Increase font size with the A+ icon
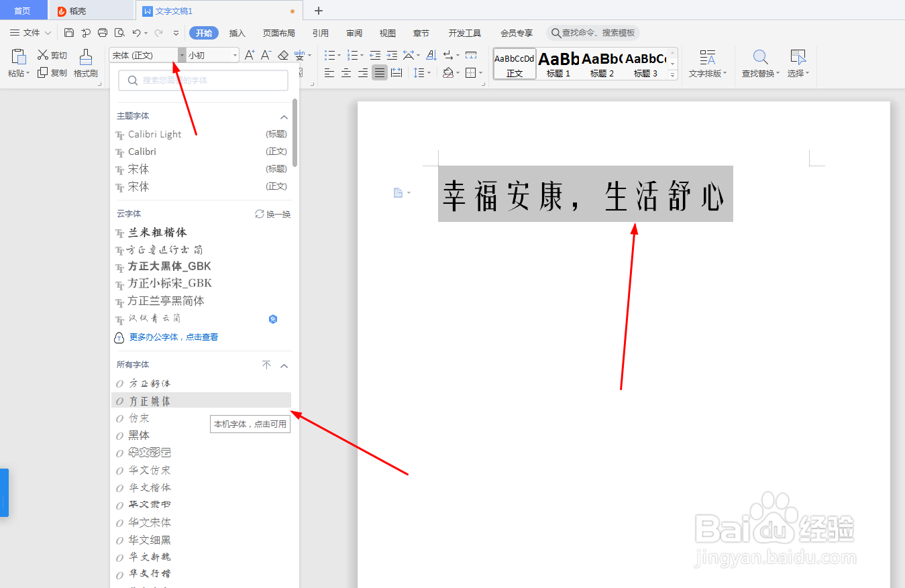Image resolution: width=905 pixels, height=588 pixels. [x=250, y=55]
